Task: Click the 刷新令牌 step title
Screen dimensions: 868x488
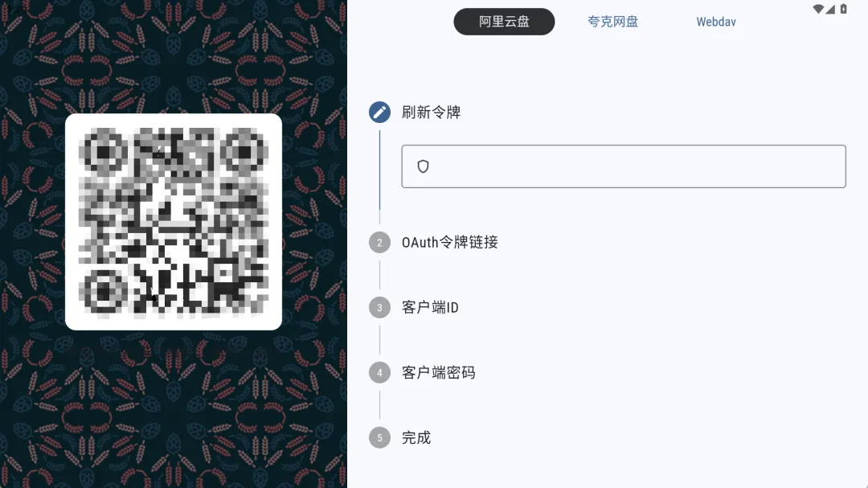Action: coord(432,113)
